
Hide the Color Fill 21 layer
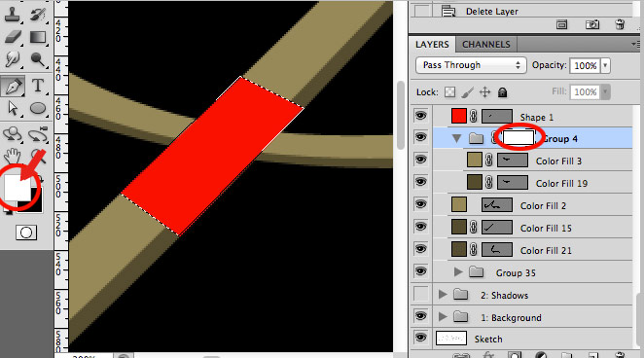click(x=420, y=249)
